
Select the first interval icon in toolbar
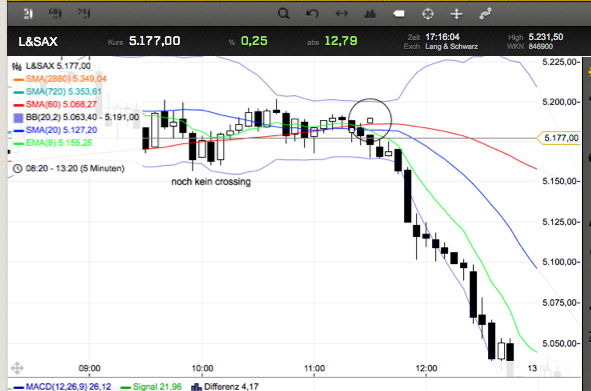[x=28, y=14]
